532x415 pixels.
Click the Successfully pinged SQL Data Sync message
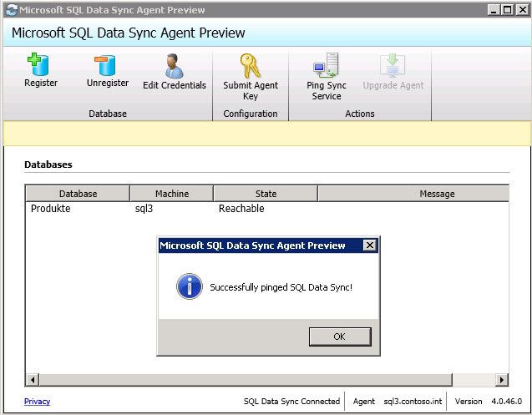(281, 287)
